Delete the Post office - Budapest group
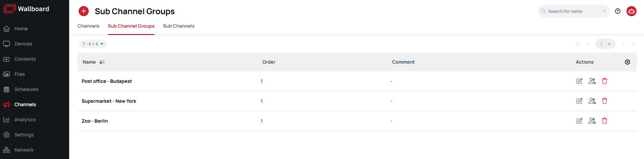 pos(605,81)
